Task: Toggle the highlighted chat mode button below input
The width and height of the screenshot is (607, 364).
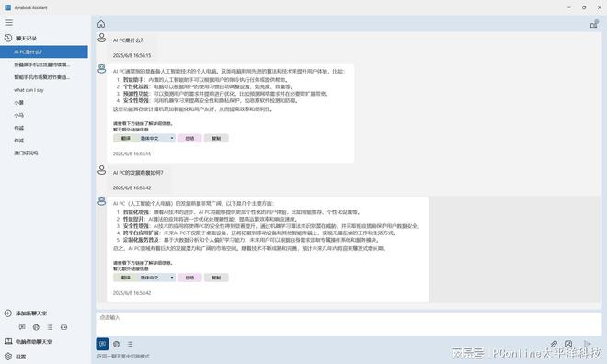Action: (102, 344)
